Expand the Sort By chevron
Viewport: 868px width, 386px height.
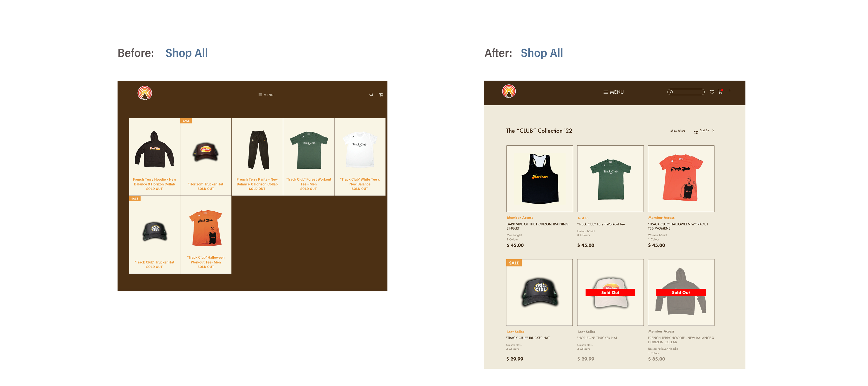coord(713,130)
